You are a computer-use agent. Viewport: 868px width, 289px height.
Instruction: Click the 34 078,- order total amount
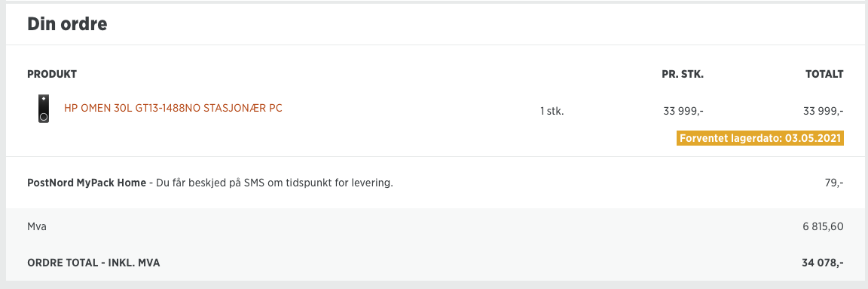point(823,263)
